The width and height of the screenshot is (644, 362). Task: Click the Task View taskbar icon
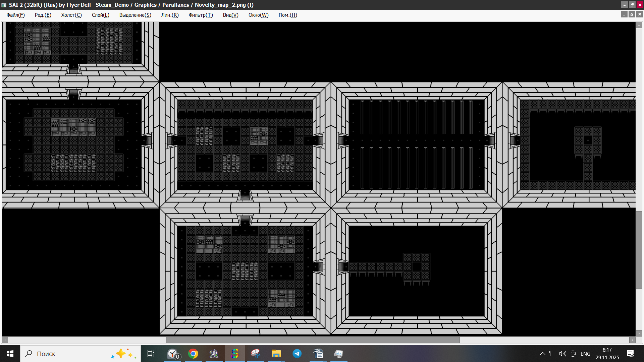151,354
